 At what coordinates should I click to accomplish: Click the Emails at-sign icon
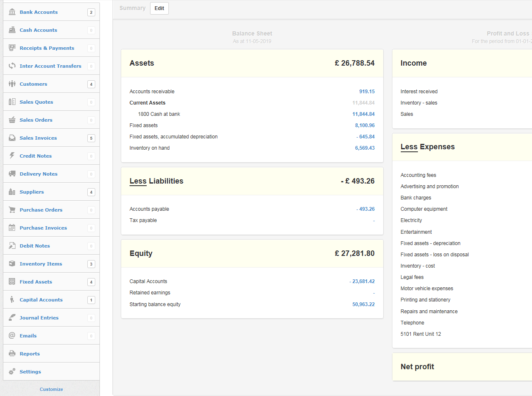point(12,335)
